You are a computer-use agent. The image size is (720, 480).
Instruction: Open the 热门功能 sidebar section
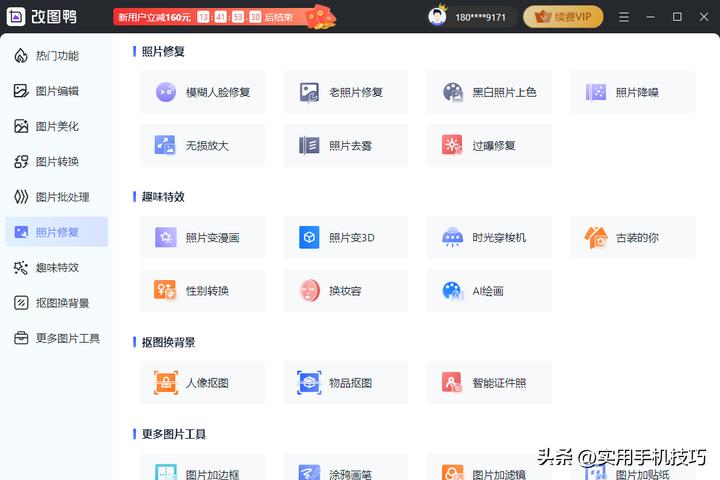(x=56, y=56)
